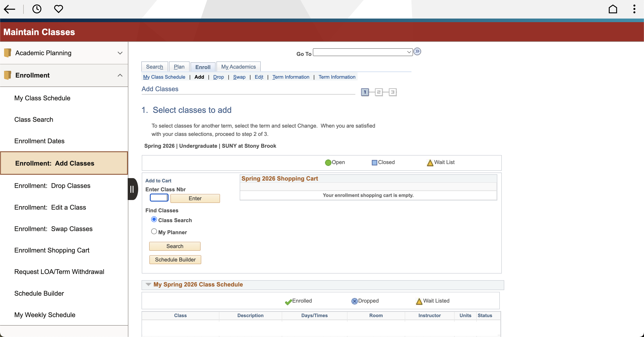
Task: Click the Add sub-tab label
Action: click(199, 77)
